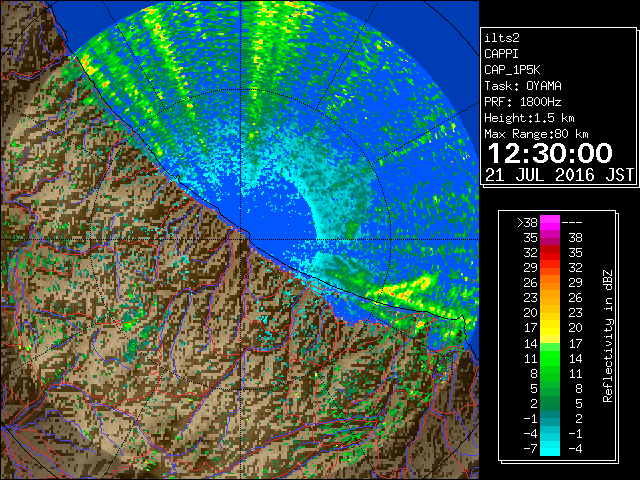Click the red 32 dBZ legend color
The width and height of the screenshot is (640, 480).
pyautogui.click(x=550, y=253)
